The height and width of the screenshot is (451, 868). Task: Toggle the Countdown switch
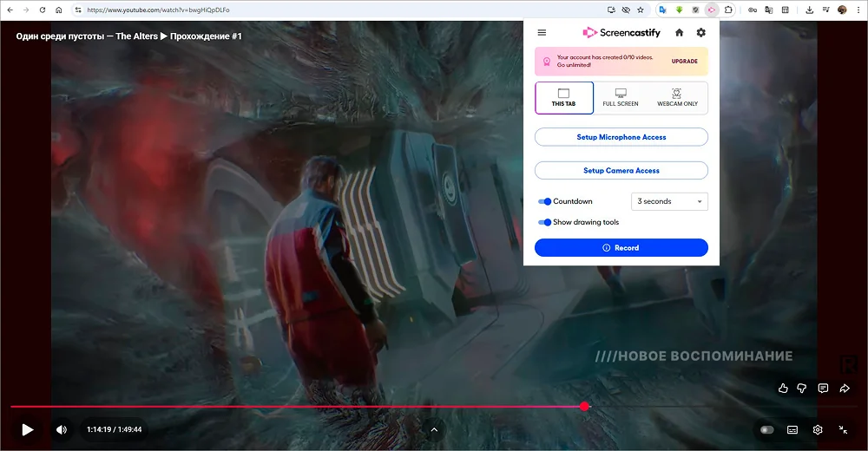545,201
